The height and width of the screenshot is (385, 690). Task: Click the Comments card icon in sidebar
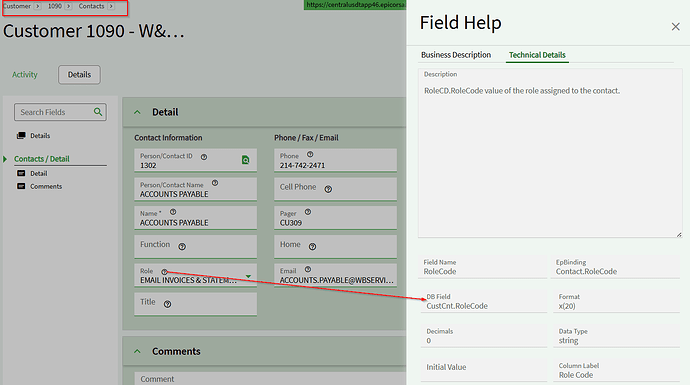point(21,186)
